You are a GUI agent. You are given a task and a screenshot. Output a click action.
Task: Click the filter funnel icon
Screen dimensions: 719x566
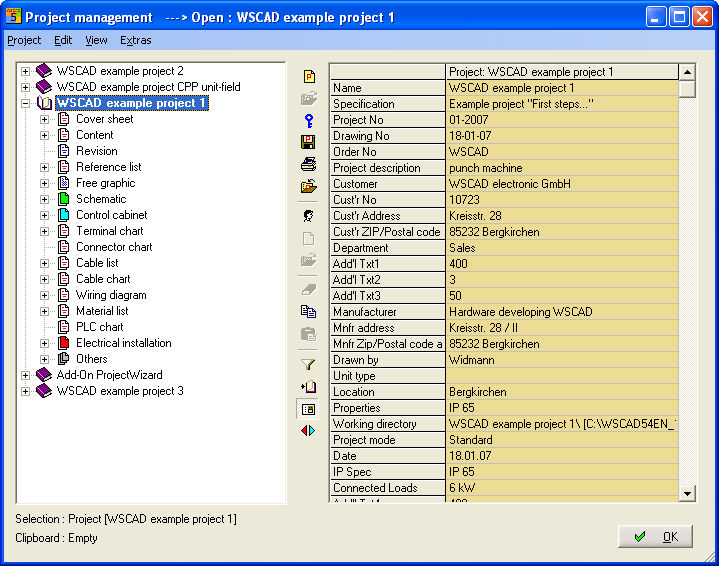coord(308,364)
